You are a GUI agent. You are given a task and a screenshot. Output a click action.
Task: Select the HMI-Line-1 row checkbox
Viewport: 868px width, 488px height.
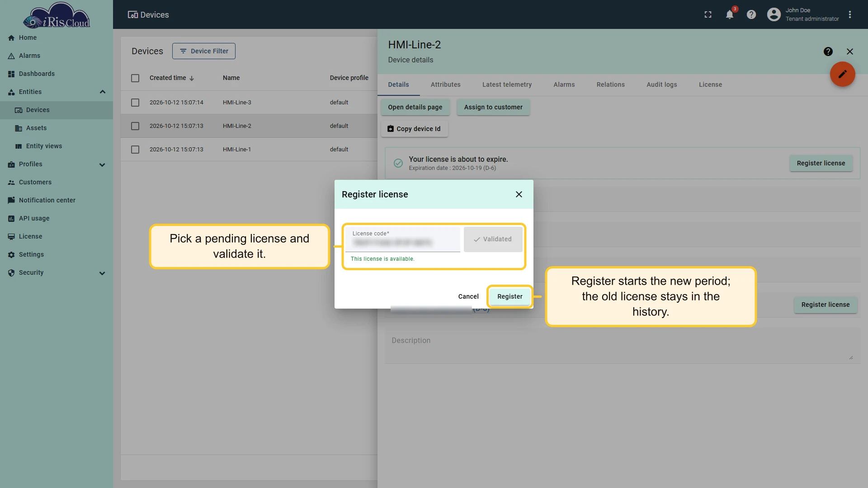pyautogui.click(x=135, y=150)
